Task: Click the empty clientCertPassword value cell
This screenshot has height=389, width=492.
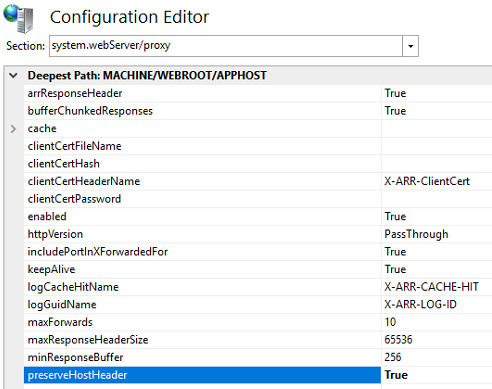Action: tap(437, 199)
